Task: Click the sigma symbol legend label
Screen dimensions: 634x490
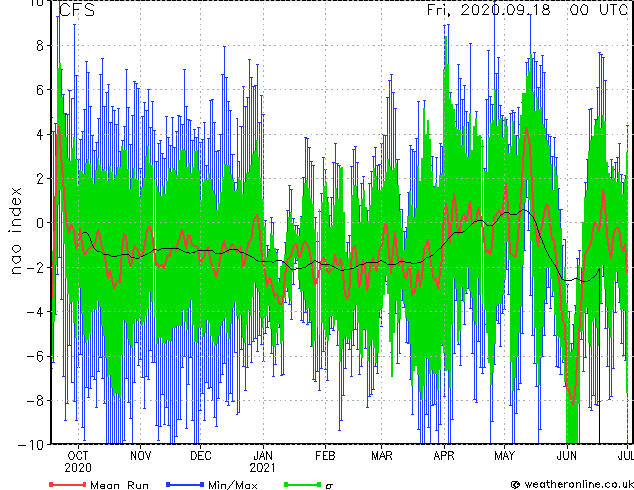Action: click(329, 486)
